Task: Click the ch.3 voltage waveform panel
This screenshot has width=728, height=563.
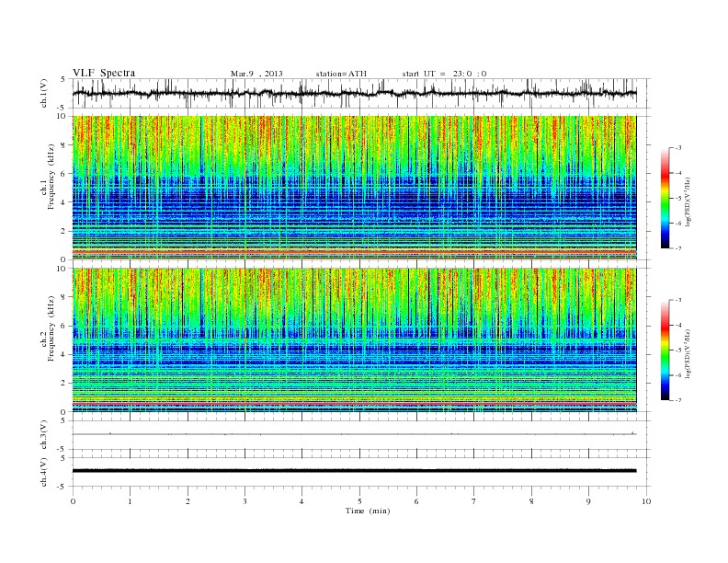Action: tap(360, 435)
